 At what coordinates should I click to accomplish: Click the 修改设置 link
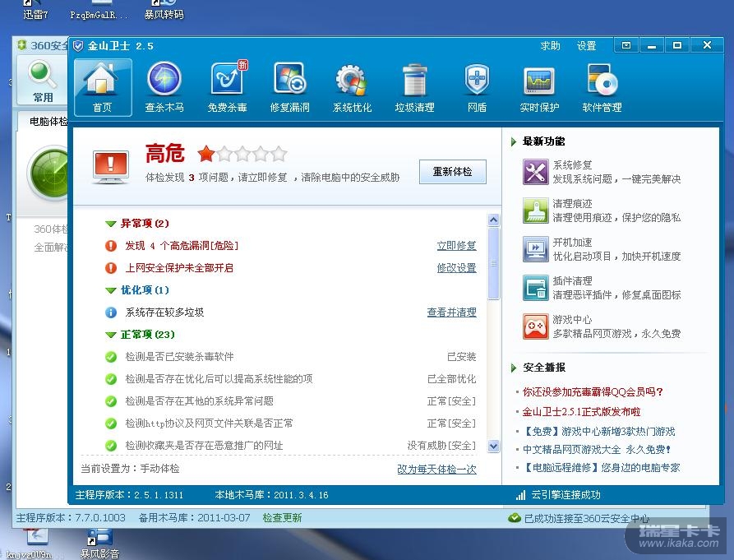(x=456, y=268)
